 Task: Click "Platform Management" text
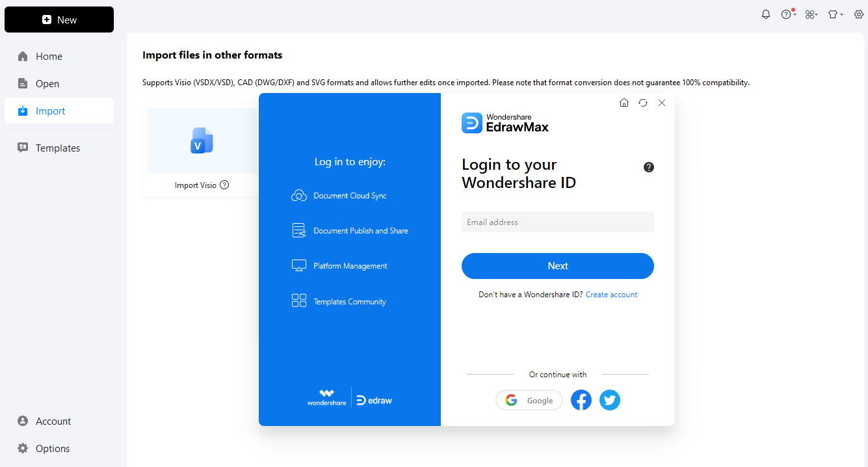(350, 266)
